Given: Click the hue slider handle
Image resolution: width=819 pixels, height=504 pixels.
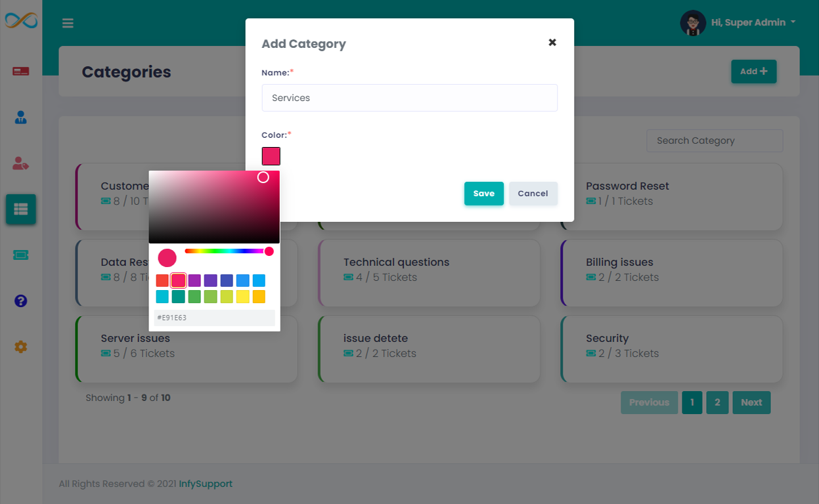Looking at the screenshot, I should point(269,251).
